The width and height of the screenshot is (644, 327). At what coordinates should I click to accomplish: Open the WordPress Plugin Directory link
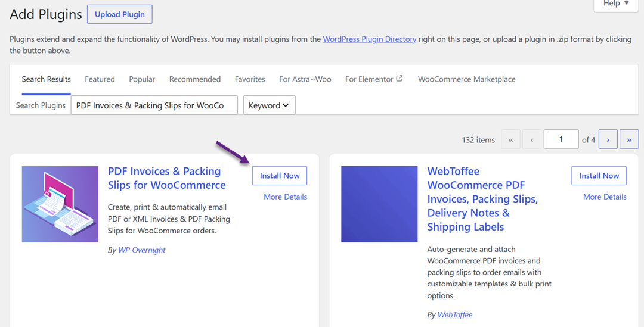(x=370, y=39)
